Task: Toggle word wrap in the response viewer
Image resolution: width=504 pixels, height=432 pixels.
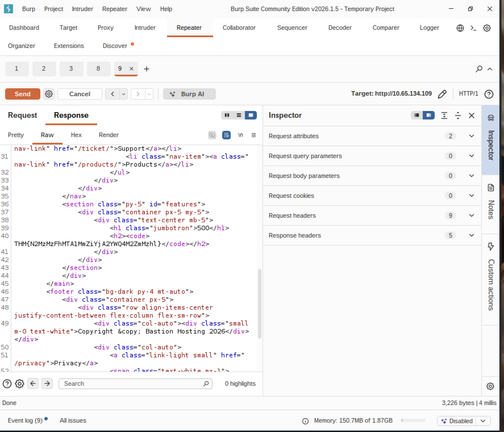Action: [226, 135]
